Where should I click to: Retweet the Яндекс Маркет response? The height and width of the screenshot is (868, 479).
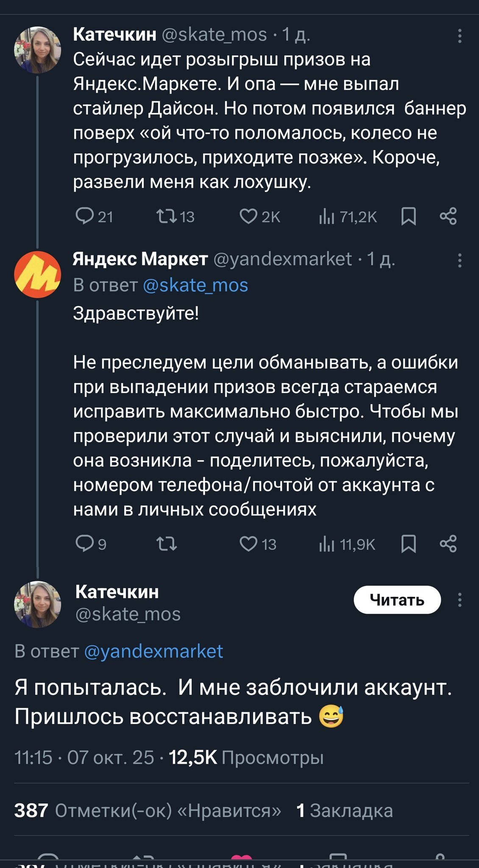166,543
